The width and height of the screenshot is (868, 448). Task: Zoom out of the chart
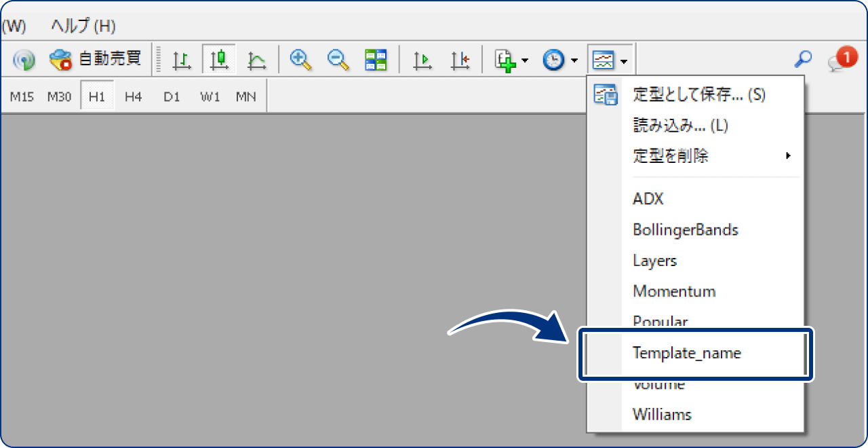tap(338, 60)
